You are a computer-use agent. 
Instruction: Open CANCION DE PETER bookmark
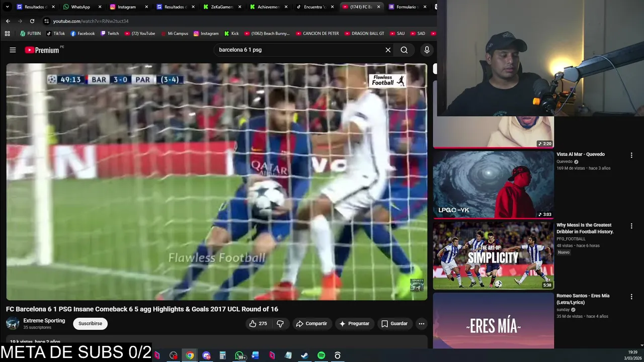[x=317, y=34]
